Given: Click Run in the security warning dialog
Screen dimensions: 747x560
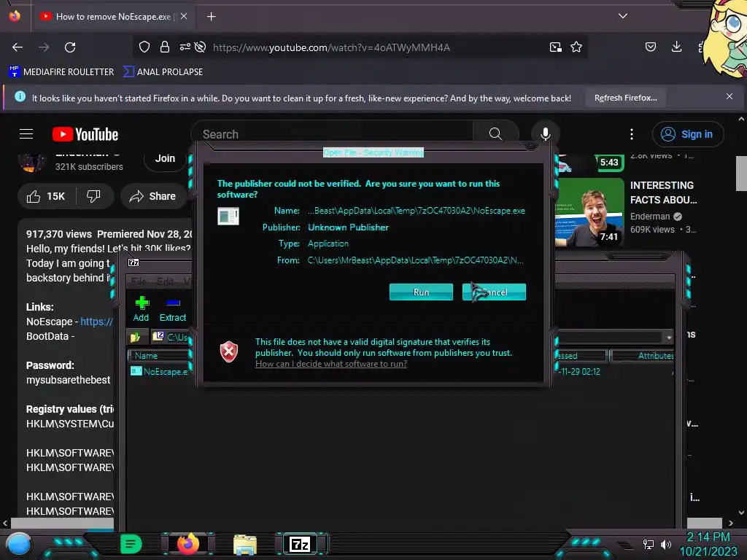Looking at the screenshot, I should [x=421, y=292].
